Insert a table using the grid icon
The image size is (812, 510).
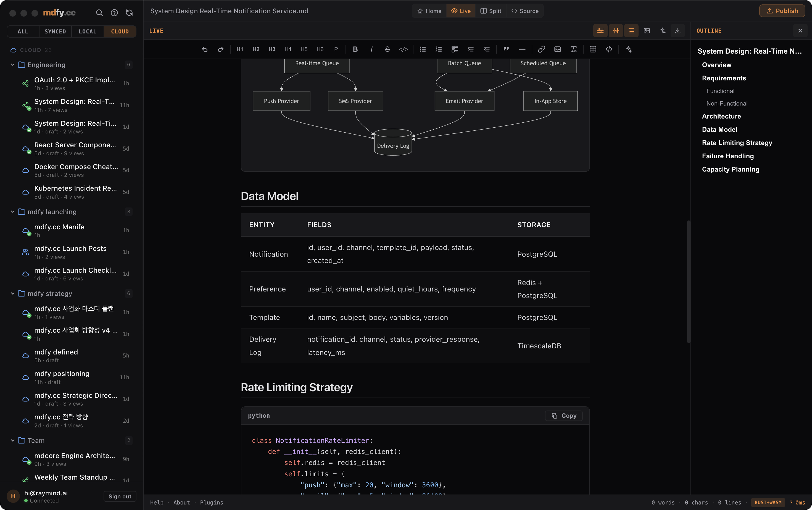[x=593, y=49]
